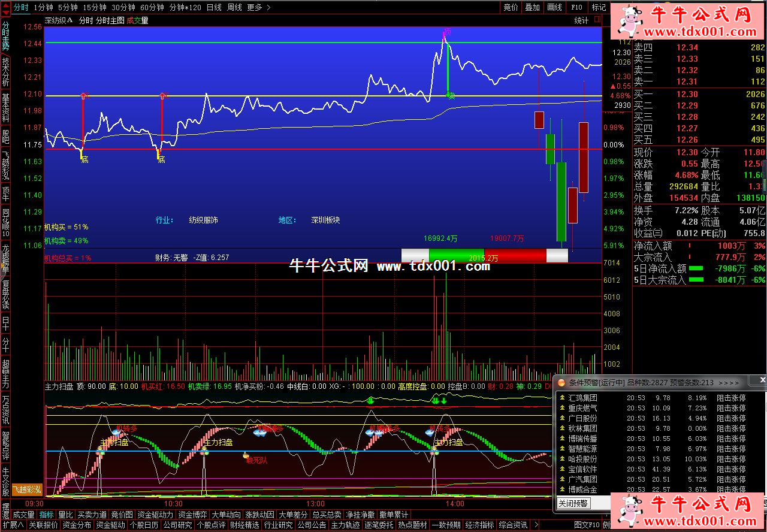Select the 周线 weekly chart tab
Viewport: 767px width, 532px height.
pos(234,7)
